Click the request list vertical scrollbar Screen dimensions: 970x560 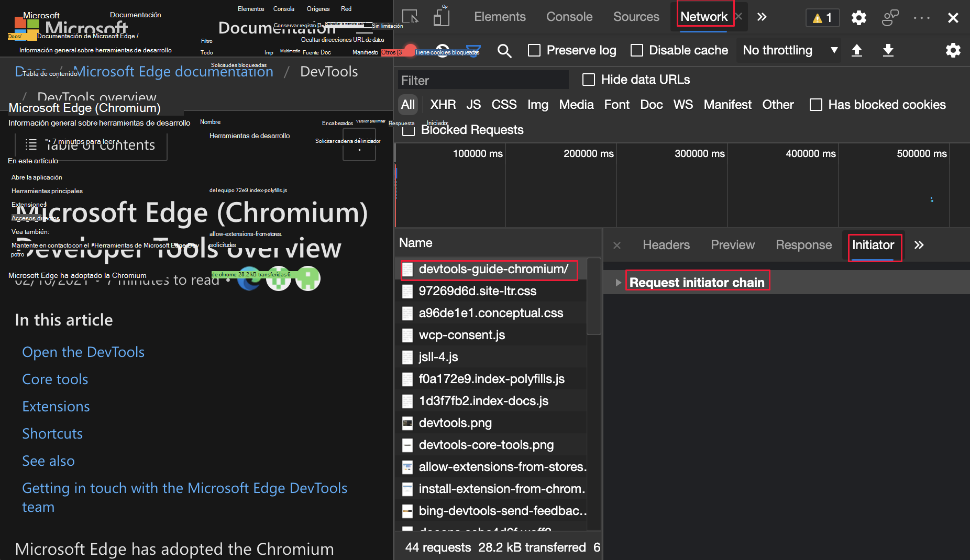(x=593, y=296)
